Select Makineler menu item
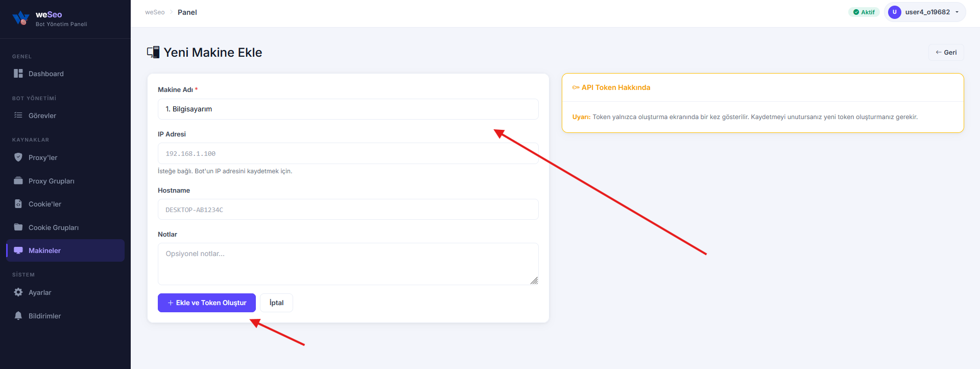Screen dimensions: 980x369 point(65,250)
